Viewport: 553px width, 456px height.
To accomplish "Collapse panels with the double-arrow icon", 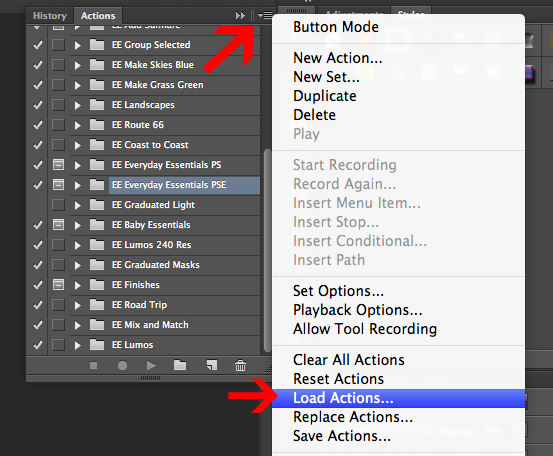I will click(x=240, y=16).
